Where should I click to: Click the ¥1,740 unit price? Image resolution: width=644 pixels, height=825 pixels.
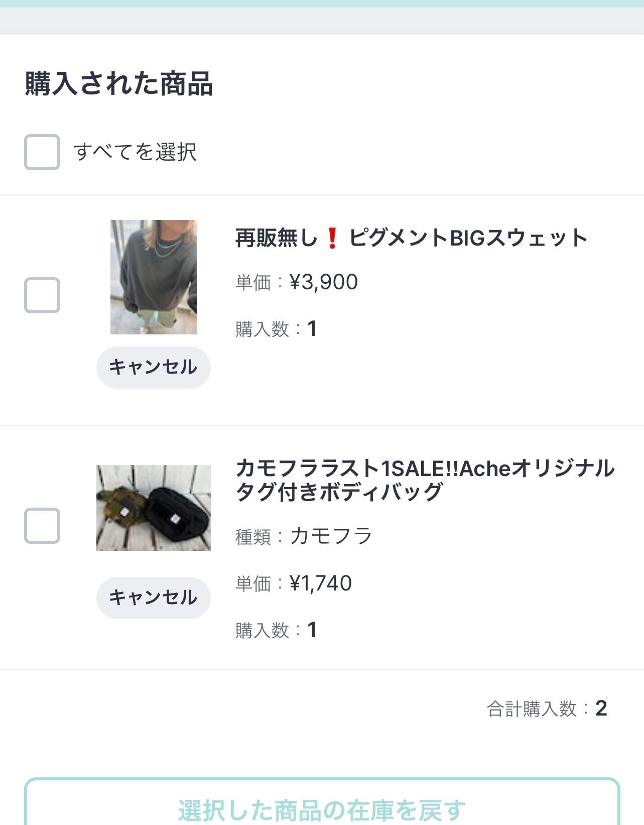pos(321,583)
